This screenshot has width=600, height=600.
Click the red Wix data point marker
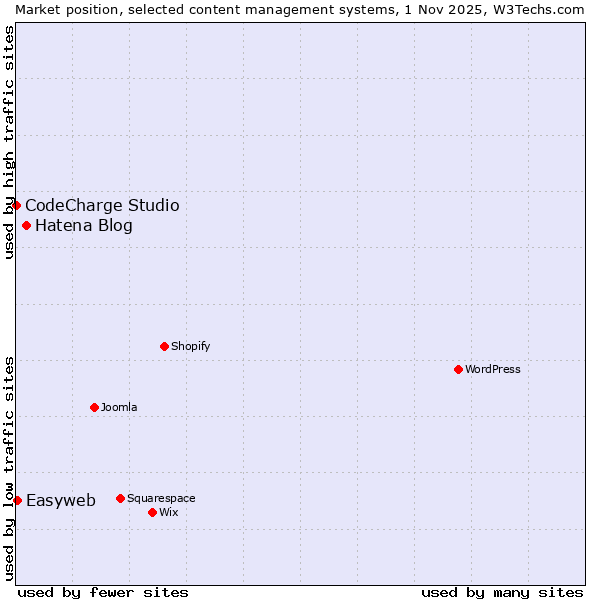[x=152, y=512]
